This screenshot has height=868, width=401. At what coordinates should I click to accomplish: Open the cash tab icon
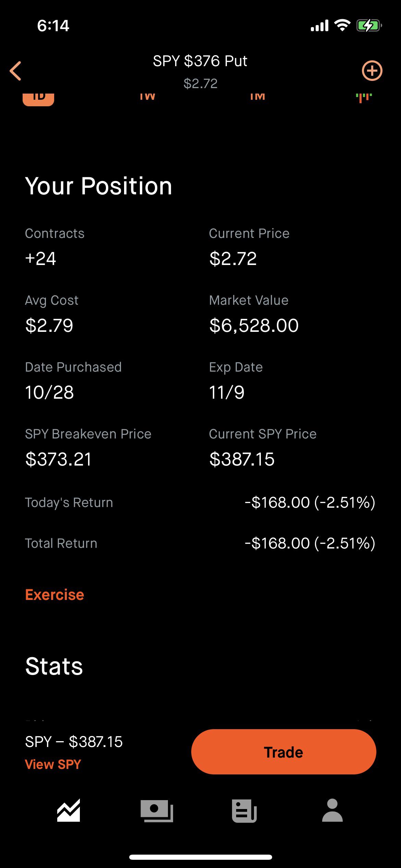pyautogui.click(x=157, y=810)
